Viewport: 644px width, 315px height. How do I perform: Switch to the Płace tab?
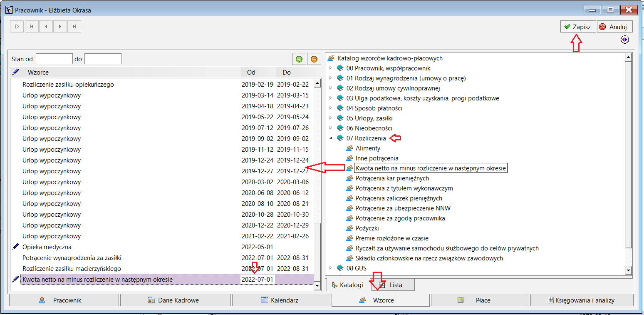coord(480,300)
